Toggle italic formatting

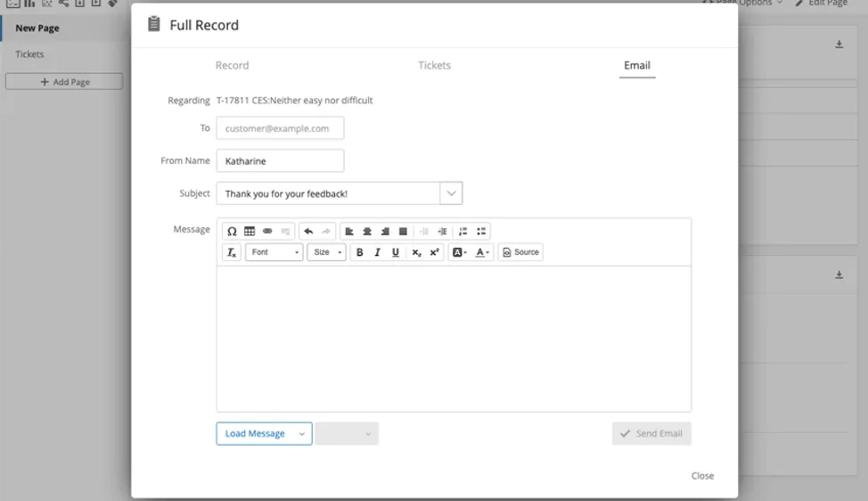tap(378, 252)
